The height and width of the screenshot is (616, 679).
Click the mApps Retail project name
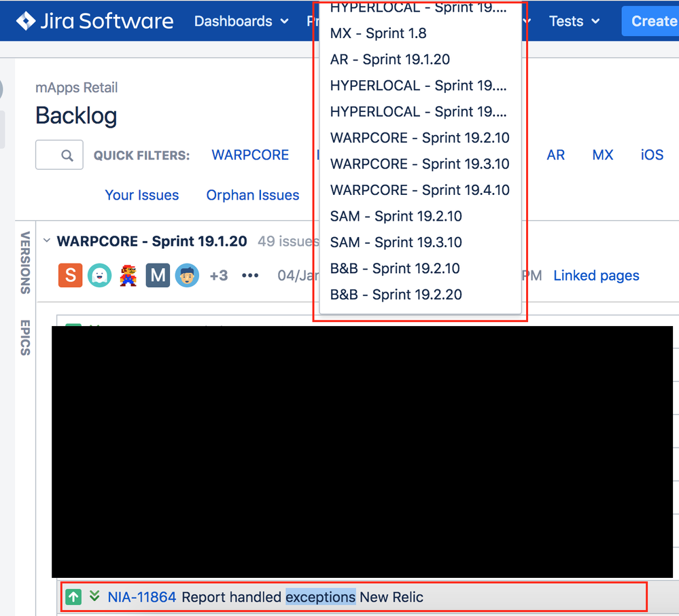coord(76,88)
